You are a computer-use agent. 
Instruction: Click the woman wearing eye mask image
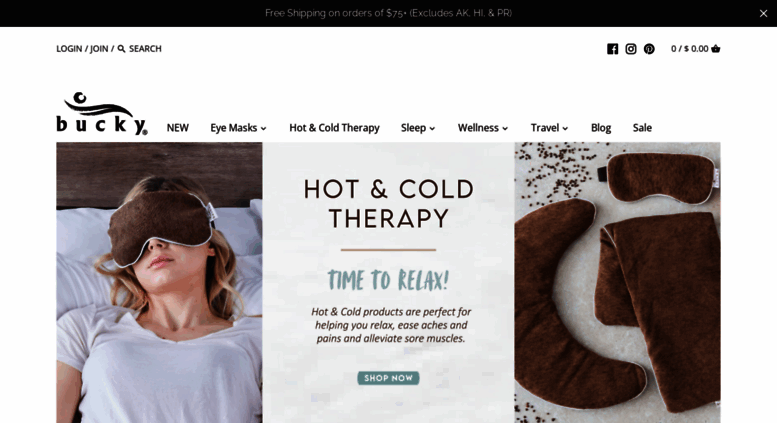(x=159, y=282)
